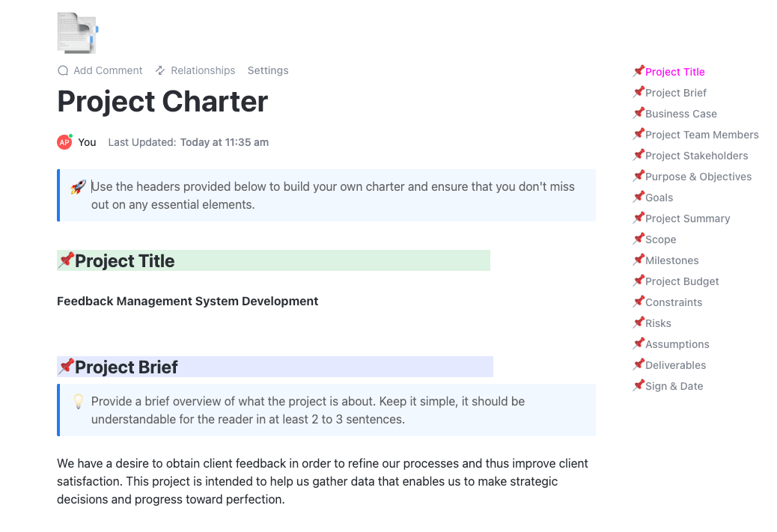Open Sign & Date section from outline

[674, 386]
